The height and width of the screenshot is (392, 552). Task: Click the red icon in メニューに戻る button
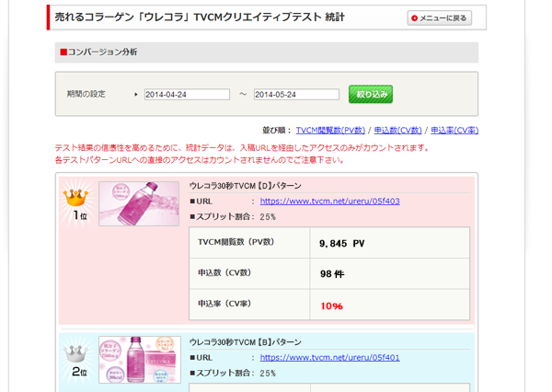(415, 18)
